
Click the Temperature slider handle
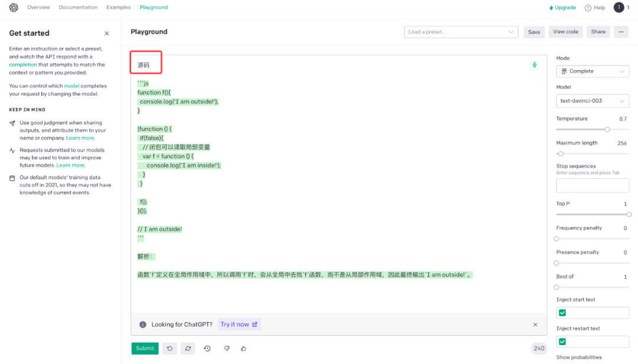pos(607,130)
